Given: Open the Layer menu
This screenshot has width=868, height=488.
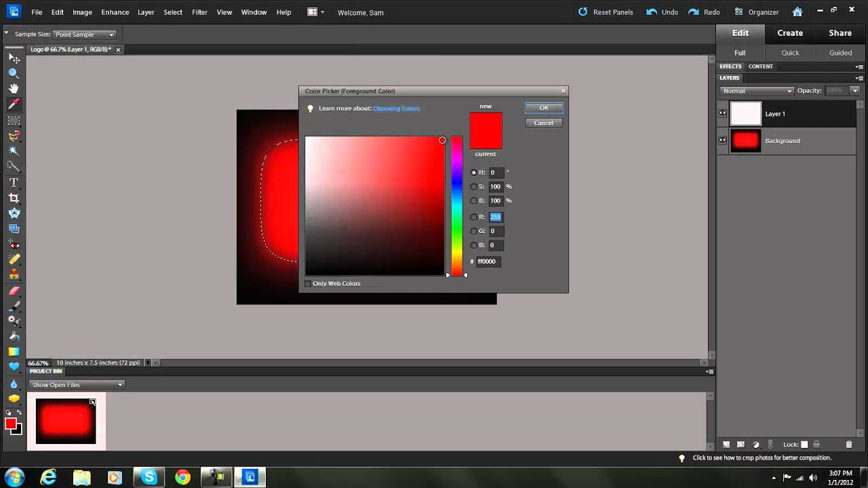Looking at the screenshot, I should (146, 12).
